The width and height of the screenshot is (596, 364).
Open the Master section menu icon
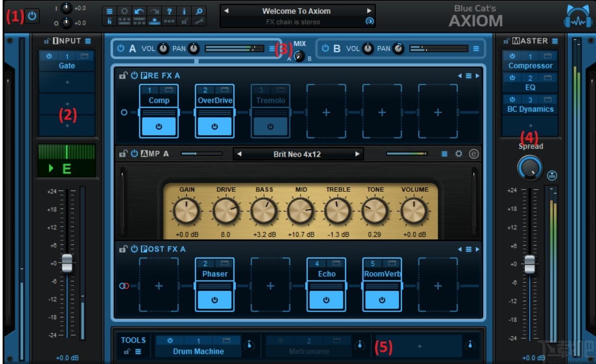click(x=555, y=41)
